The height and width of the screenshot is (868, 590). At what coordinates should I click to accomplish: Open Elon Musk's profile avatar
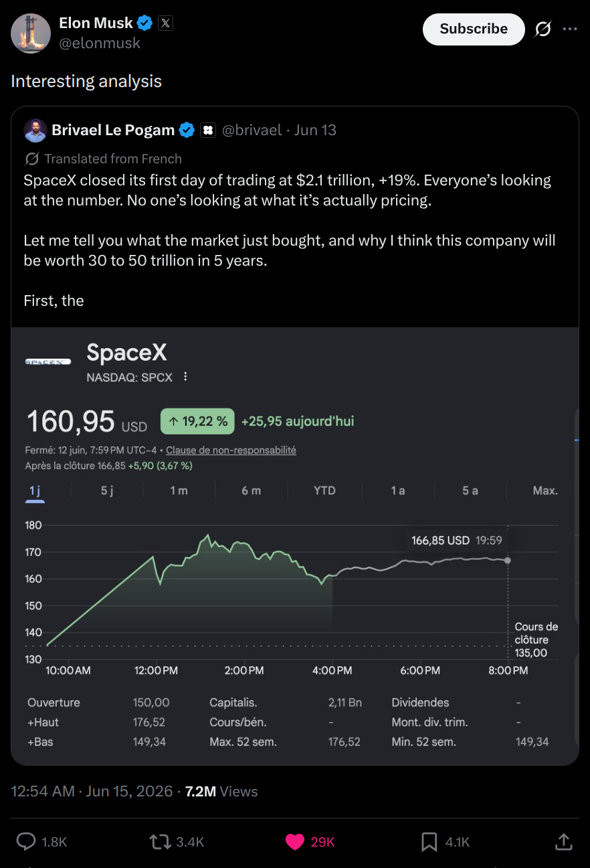31,33
